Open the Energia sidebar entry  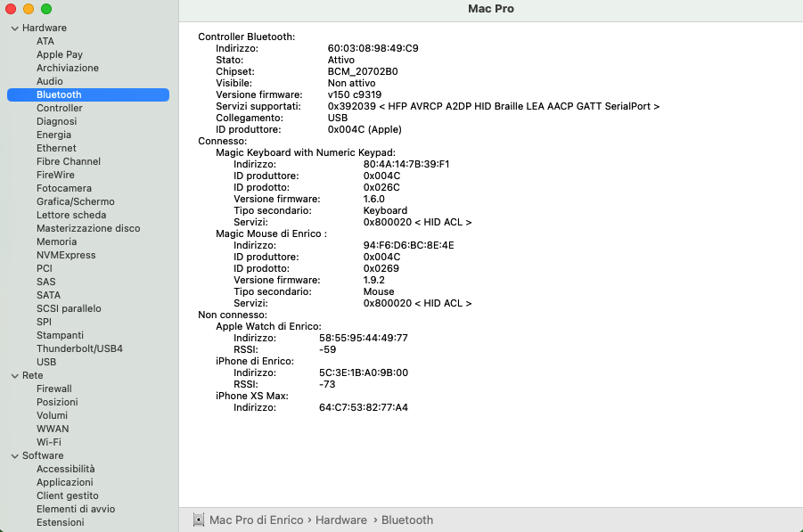click(53, 135)
